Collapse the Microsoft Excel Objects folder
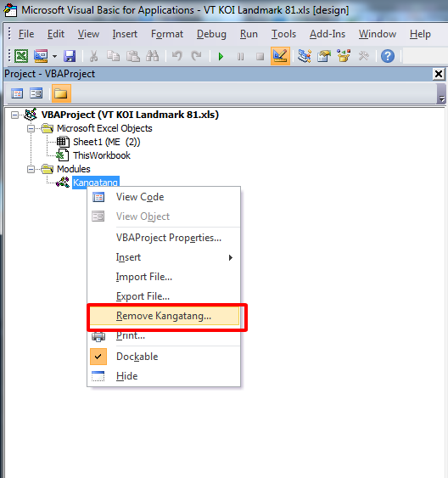This screenshot has height=478, width=448. click(31, 129)
